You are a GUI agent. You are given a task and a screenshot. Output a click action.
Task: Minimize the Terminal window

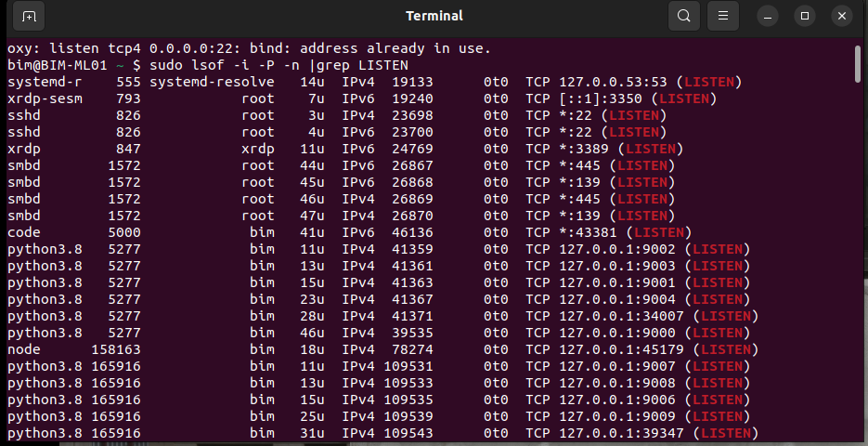click(x=767, y=16)
